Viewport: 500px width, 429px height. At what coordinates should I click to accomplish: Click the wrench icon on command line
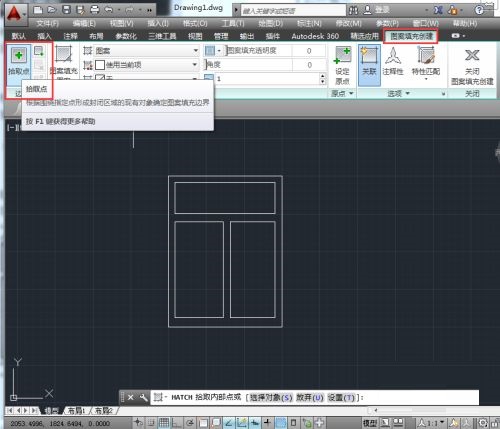click(143, 397)
